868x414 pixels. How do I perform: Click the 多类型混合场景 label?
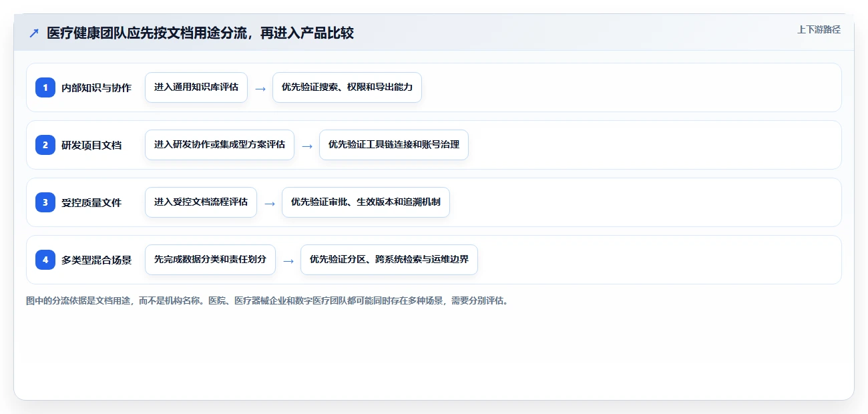[x=96, y=260]
